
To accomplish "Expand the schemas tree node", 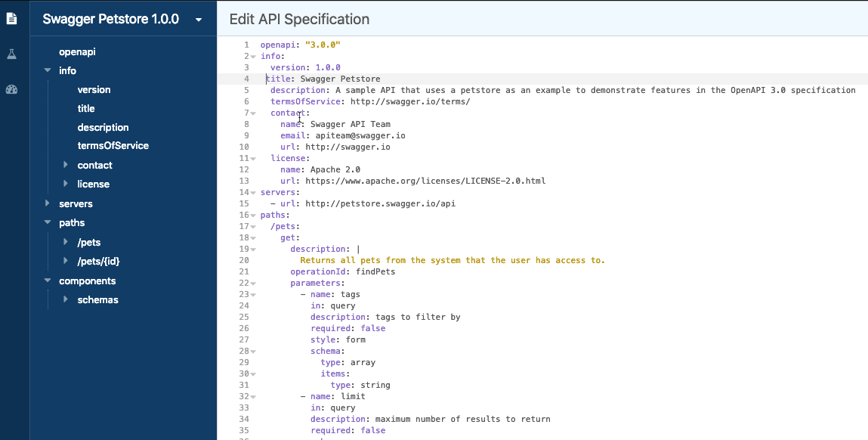I will pyautogui.click(x=66, y=299).
